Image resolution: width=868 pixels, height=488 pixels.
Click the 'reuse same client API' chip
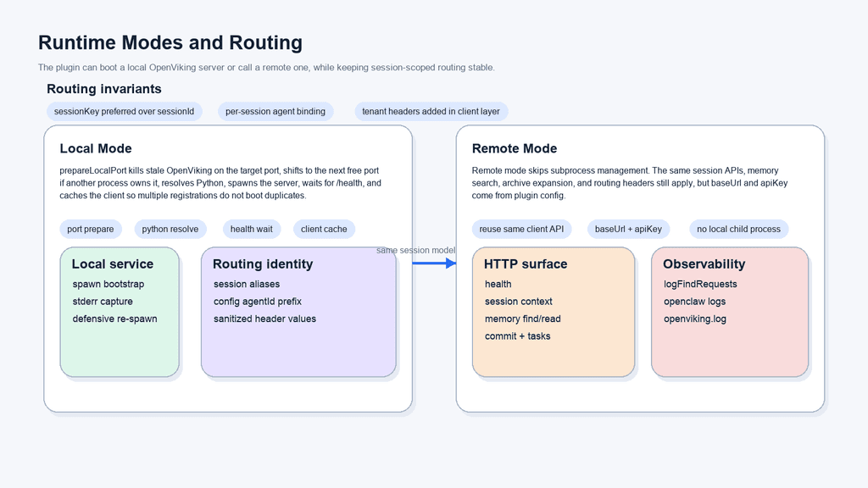(521, 229)
